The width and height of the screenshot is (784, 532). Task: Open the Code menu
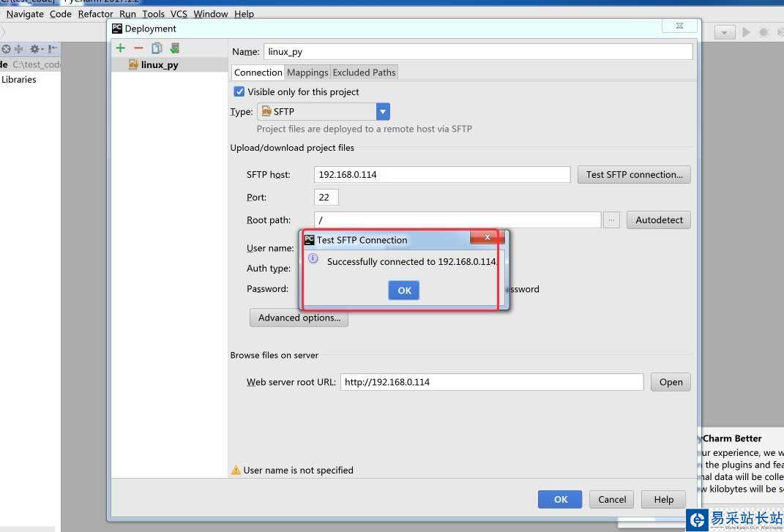pyautogui.click(x=61, y=14)
